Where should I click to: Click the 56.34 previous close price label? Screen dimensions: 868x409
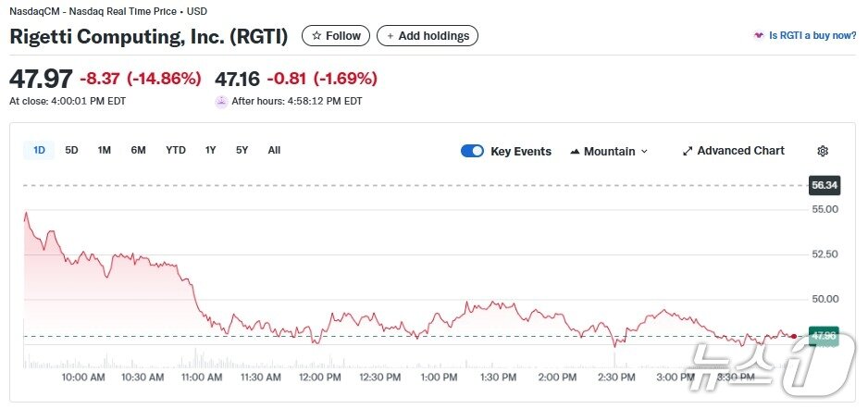pos(824,185)
